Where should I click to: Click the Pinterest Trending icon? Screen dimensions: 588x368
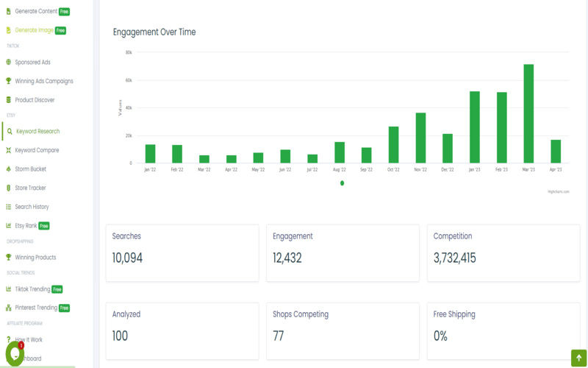(x=9, y=308)
